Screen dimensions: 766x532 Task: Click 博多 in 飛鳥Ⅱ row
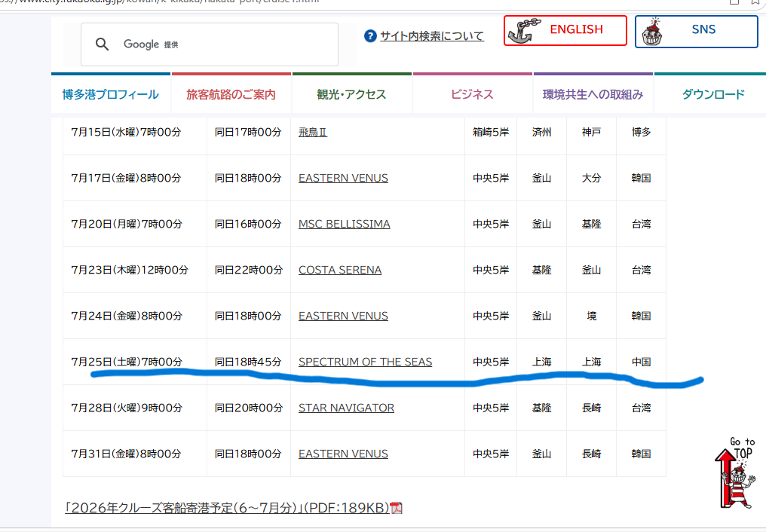642,132
